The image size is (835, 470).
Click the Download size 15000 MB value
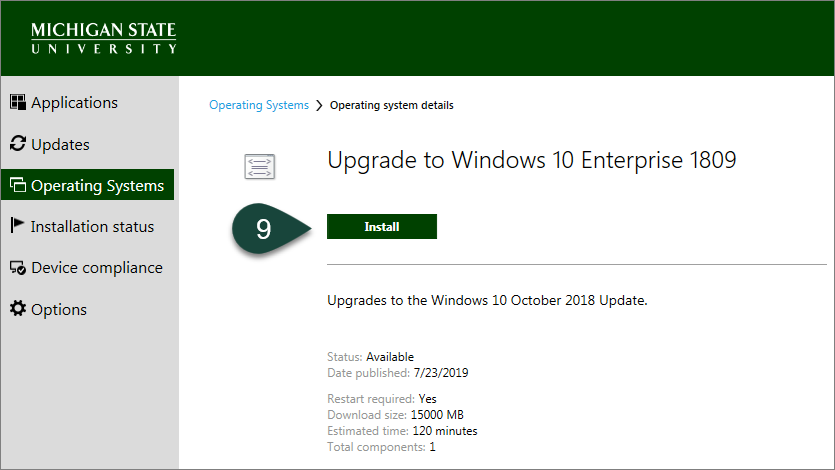pos(437,415)
